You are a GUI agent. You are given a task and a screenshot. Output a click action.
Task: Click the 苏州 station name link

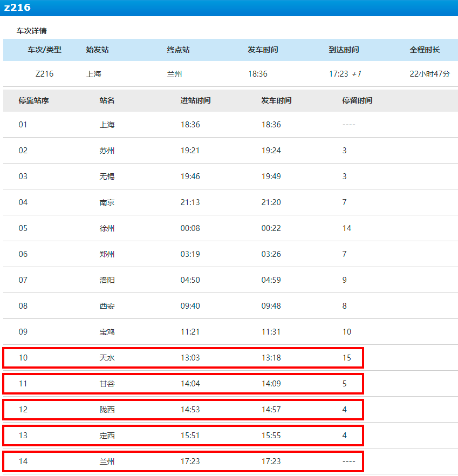[x=107, y=151]
